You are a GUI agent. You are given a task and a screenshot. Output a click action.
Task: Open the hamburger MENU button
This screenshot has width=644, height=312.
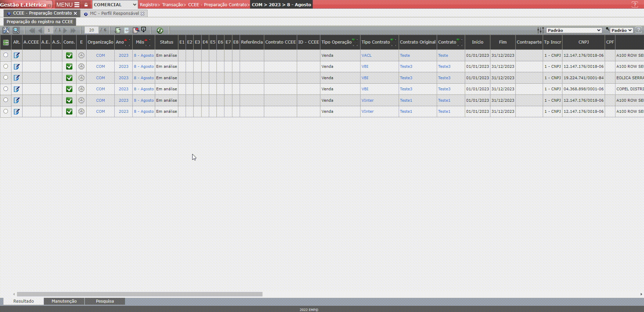click(x=68, y=5)
